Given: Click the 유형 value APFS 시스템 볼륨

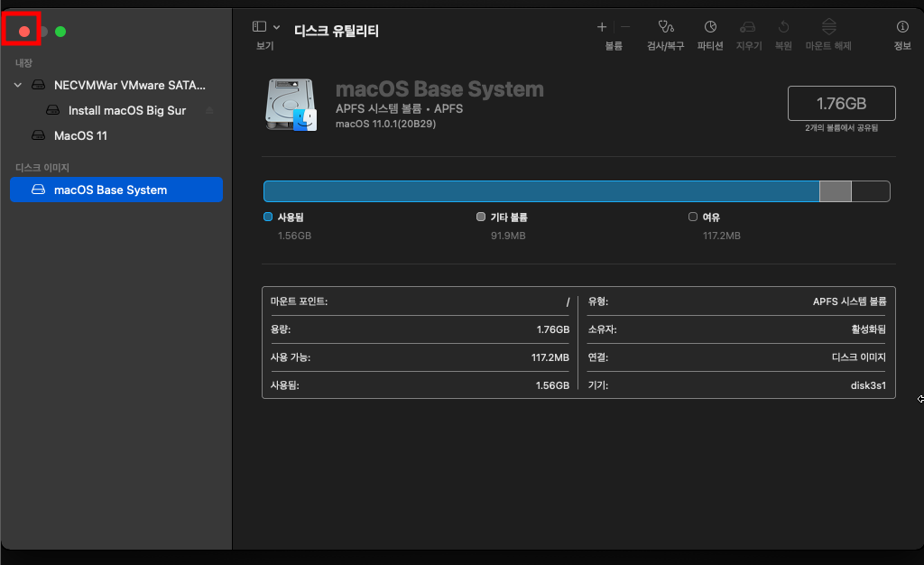Looking at the screenshot, I should click(x=849, y=301).
